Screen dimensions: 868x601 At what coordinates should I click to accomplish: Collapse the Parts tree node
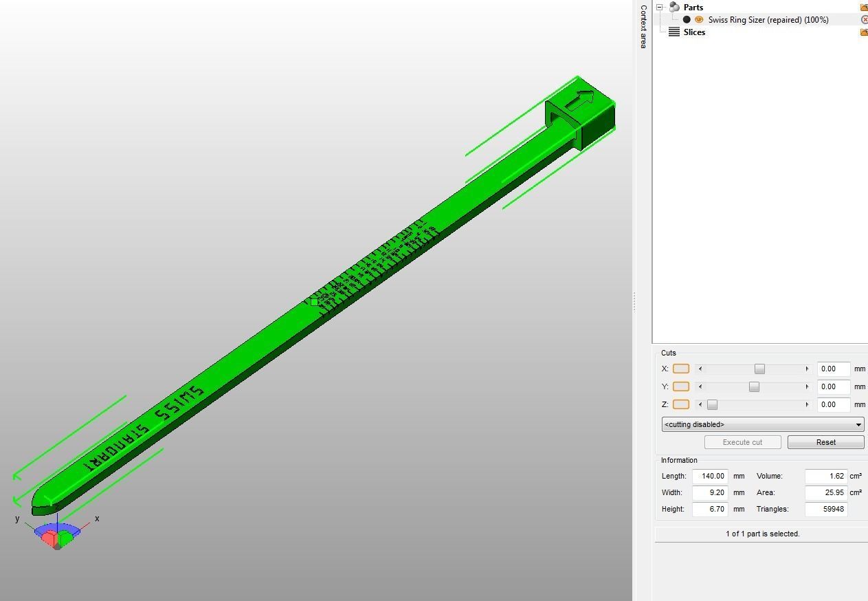click(x=660, y=7)
